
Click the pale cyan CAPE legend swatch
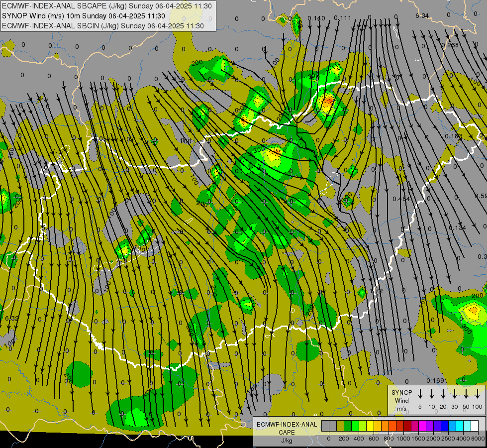pos(467,426)
